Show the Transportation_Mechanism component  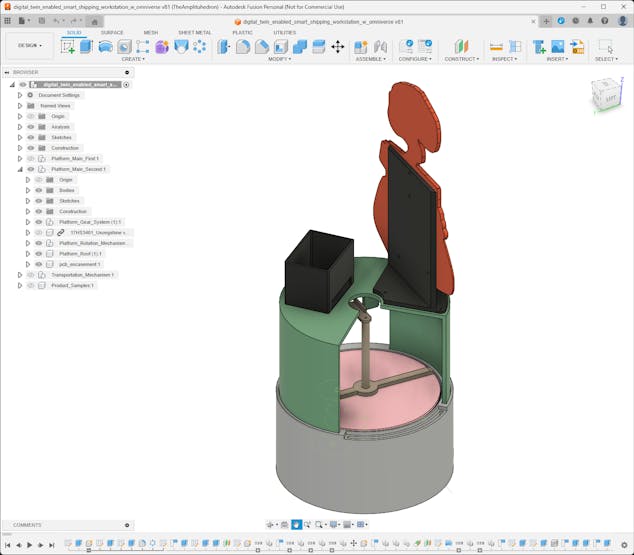click(31, 274)
